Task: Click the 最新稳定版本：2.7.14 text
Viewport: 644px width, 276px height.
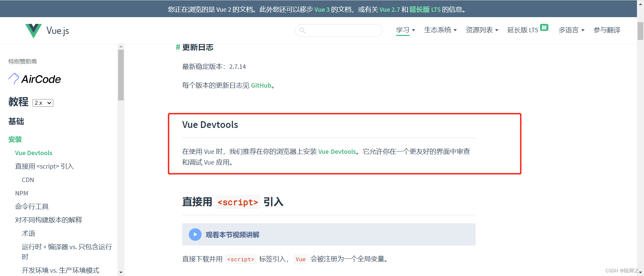Action: point(214,66)
